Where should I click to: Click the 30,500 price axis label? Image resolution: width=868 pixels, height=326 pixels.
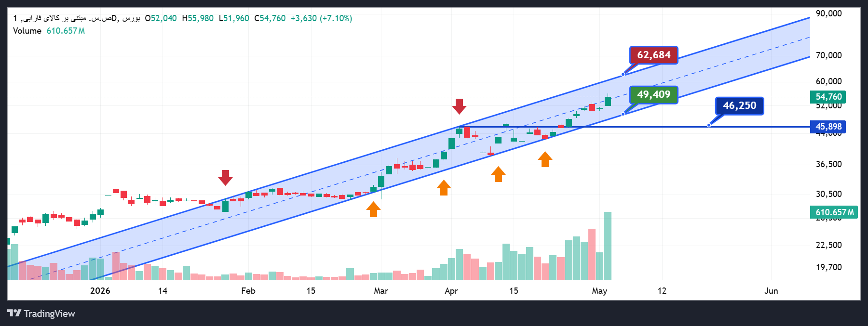pyautogui.click(x=828, y=194)
